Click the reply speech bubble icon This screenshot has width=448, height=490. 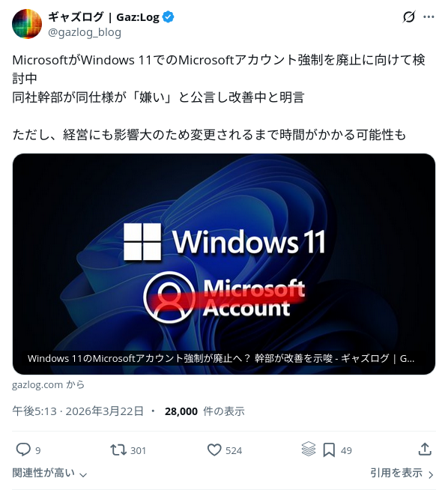[23, 450]
